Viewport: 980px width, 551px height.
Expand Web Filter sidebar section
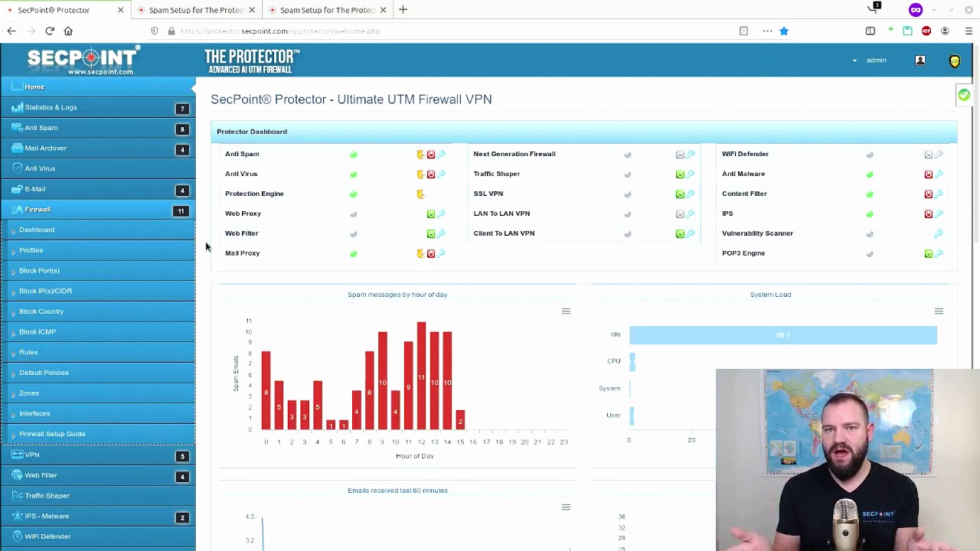point(98,475)
